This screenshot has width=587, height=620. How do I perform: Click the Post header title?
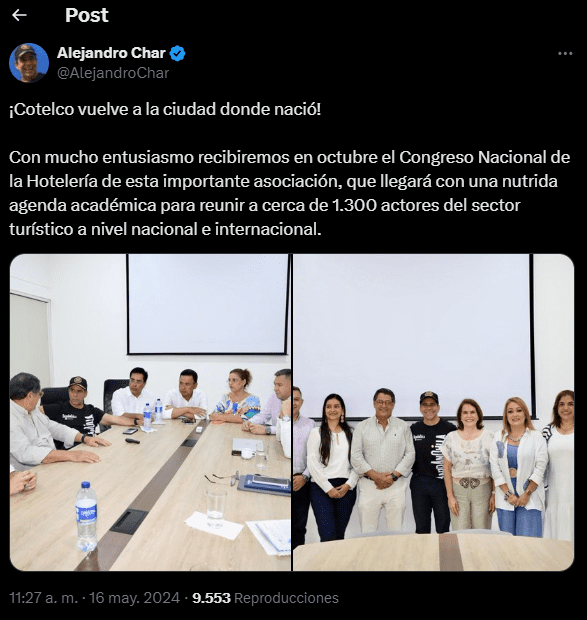[87, 15]
